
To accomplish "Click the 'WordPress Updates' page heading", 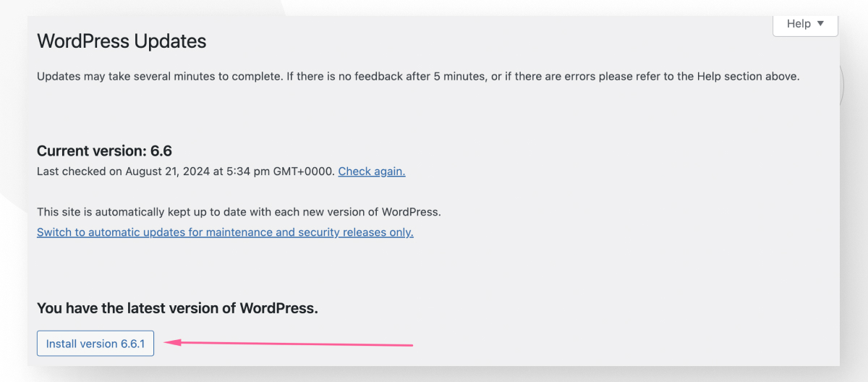I will click(122, 41).
